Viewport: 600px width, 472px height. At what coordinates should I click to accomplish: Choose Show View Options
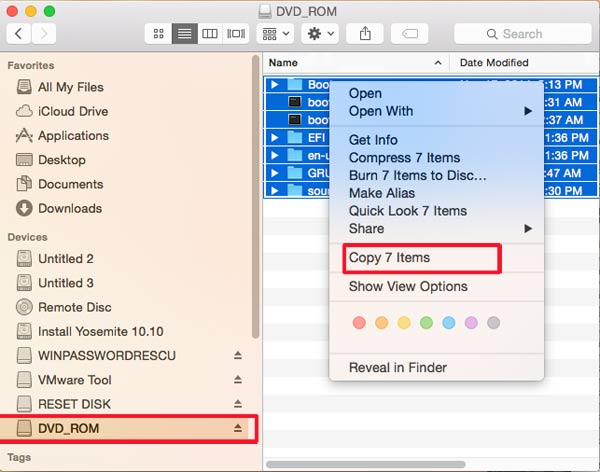coord(436,287)
